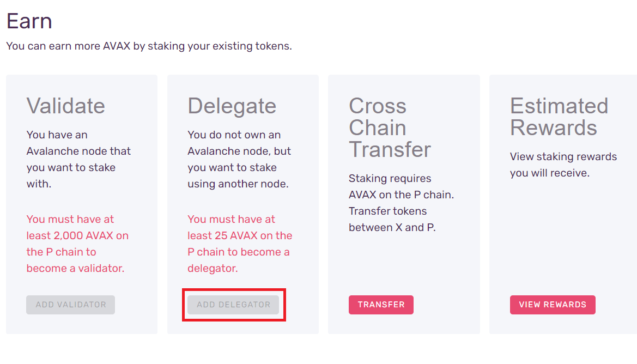
Task: Select the Cross Chain Transfer card
Action: 403,204
